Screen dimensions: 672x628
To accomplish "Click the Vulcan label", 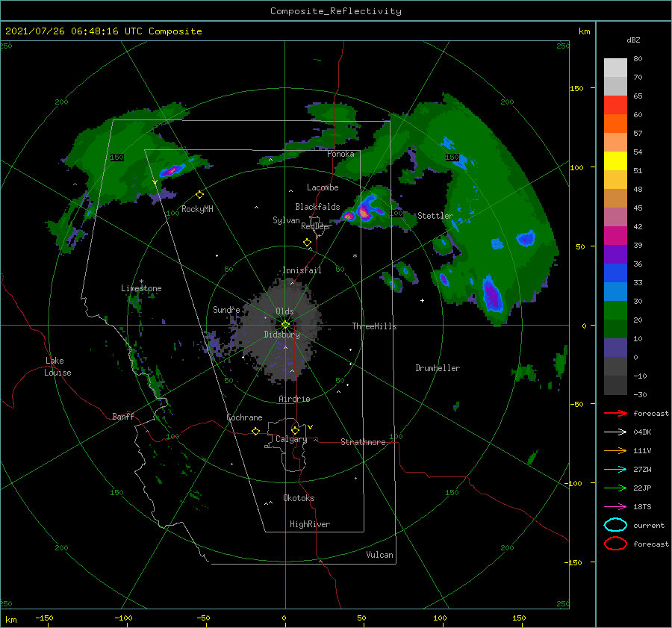I will [x=379, y=555].
